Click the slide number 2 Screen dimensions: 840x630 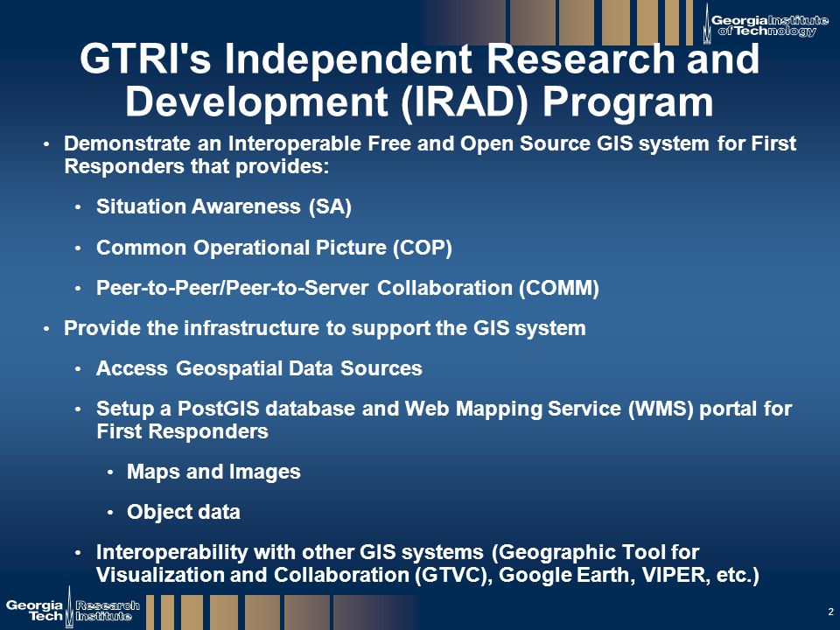click(831, 612)
